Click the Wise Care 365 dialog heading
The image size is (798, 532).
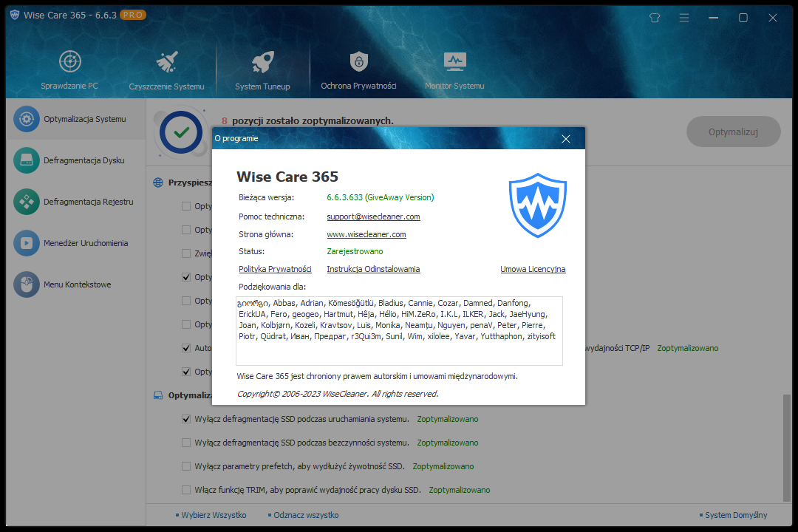click(x=287, y=177)
